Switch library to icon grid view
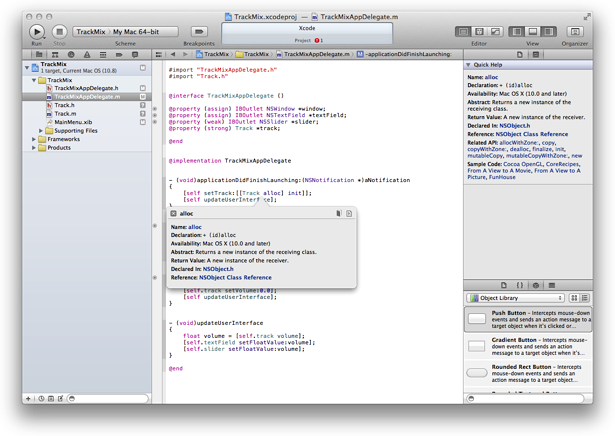 pos(574,298)
